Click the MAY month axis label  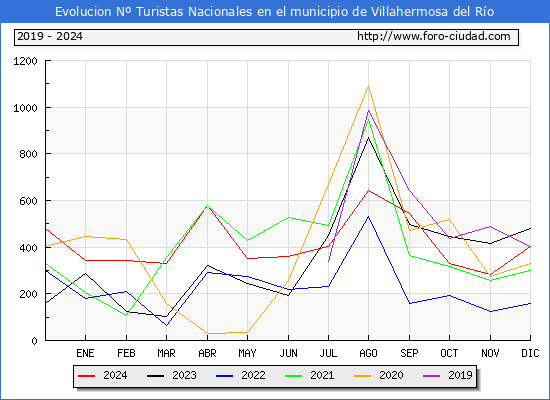tap(247, 353)
